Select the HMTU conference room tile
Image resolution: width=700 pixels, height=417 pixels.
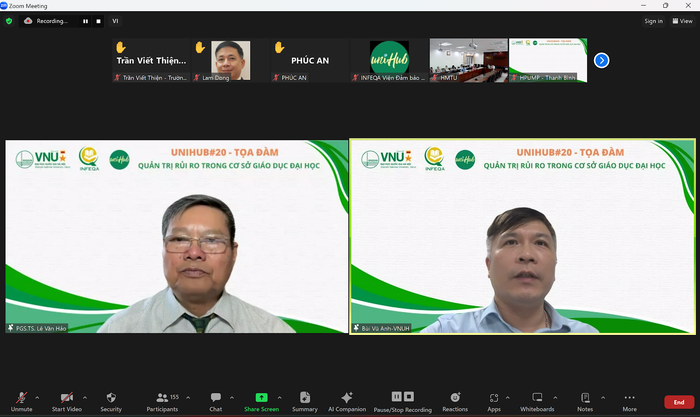469,60
